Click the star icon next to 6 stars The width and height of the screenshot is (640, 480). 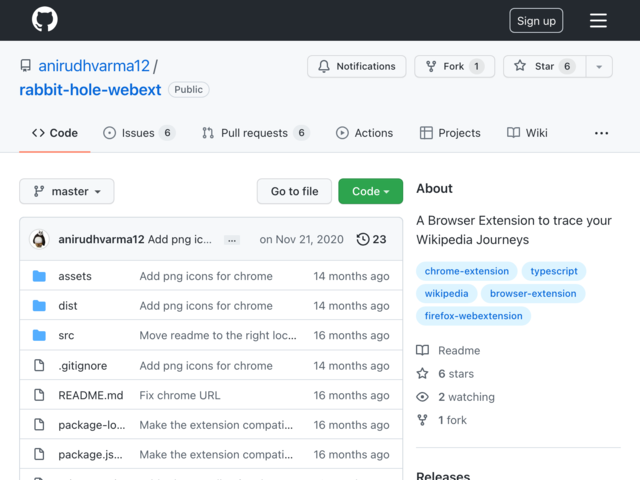pyautogui.click(x=422, y=373)
